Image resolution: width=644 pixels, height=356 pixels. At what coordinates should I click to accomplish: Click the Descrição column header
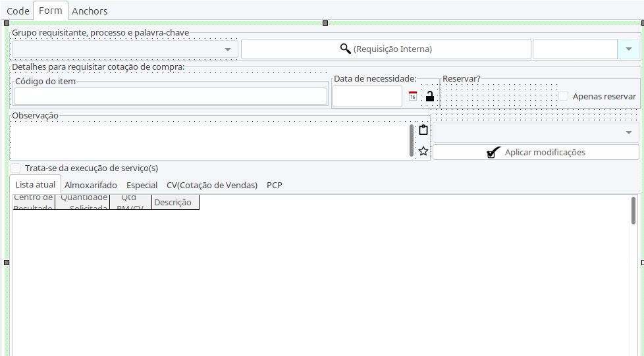click(x=173, y=203)
